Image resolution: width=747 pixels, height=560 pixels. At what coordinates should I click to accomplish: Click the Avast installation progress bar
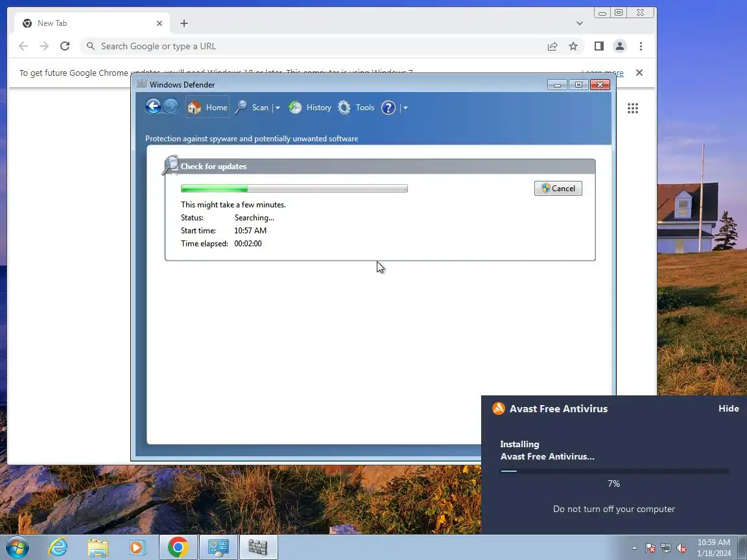pyautogui.click(x=614, y=471)
